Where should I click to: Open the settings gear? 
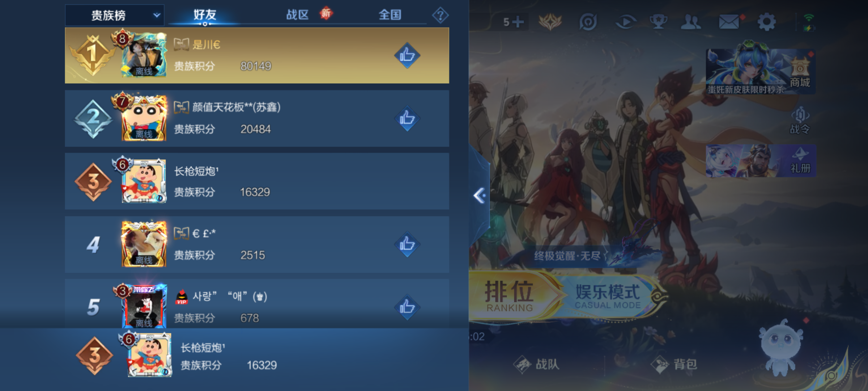click(766, 22)
